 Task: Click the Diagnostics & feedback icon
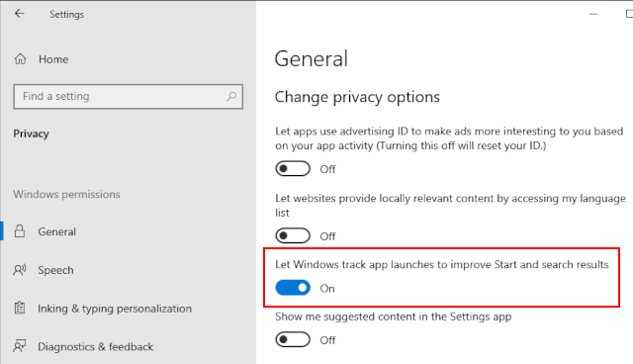(x=20, y=346)
